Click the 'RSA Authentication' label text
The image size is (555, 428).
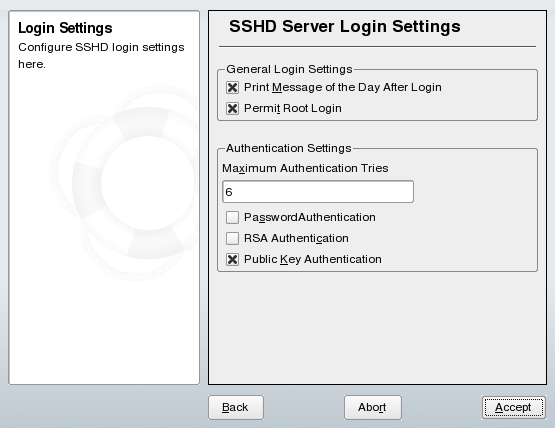[296, 238]
